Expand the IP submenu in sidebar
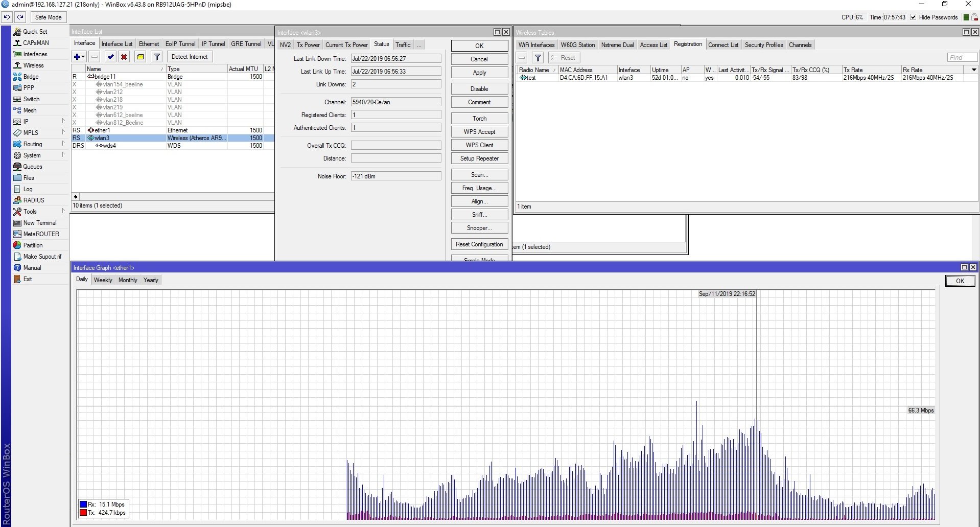 [63, 122]
